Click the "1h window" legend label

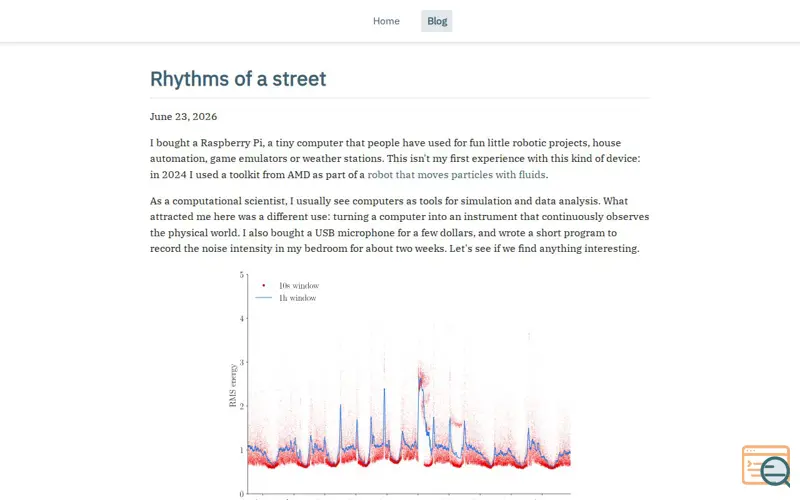click(297, 298)
